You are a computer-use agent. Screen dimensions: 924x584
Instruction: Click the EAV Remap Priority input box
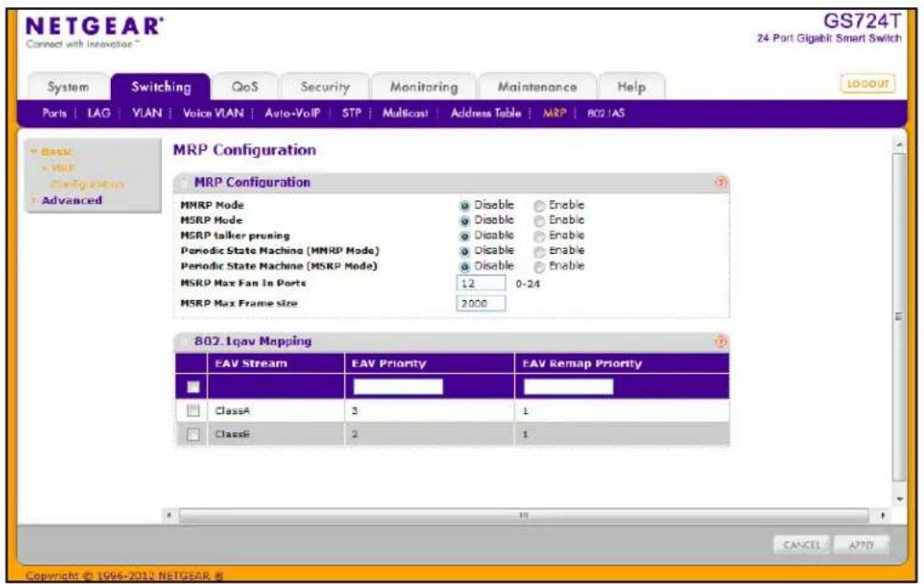point(568,387)
